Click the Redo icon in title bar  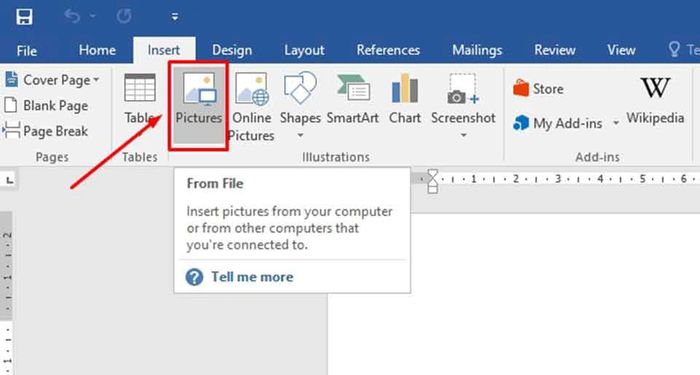(124, 17)
